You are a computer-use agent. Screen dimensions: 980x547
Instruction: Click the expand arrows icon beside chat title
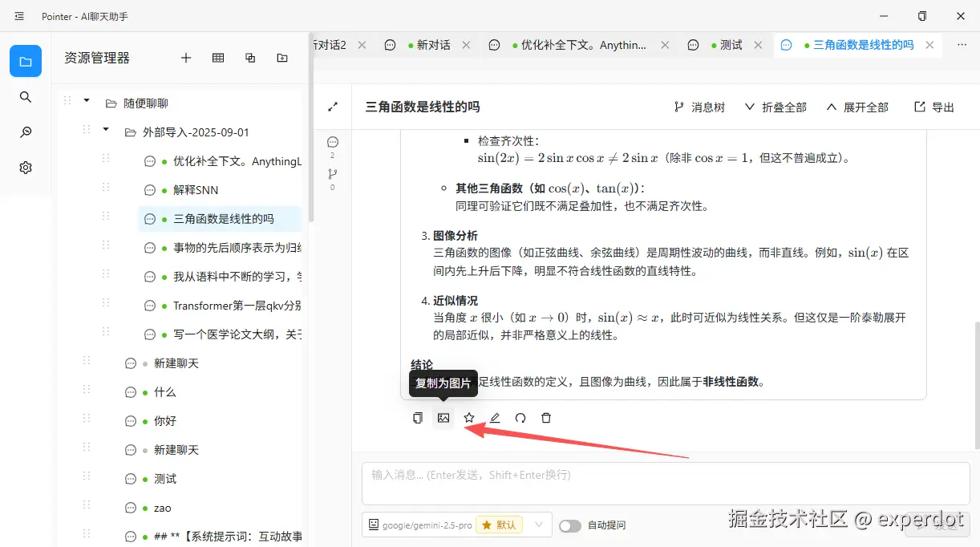[x=333, y=107]
